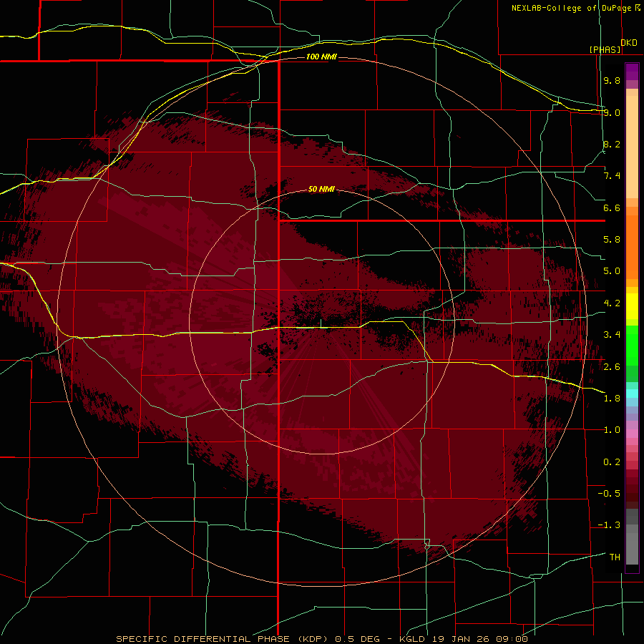Click the [PHAS] units label
This screenshot has height=644, width=644.
(605, 50)
